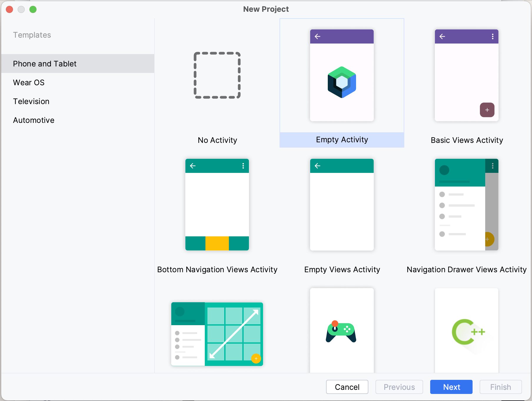The height and width of the screenshot is (401, 532).
Task: Close the New Project window
Action: point(9,9)
